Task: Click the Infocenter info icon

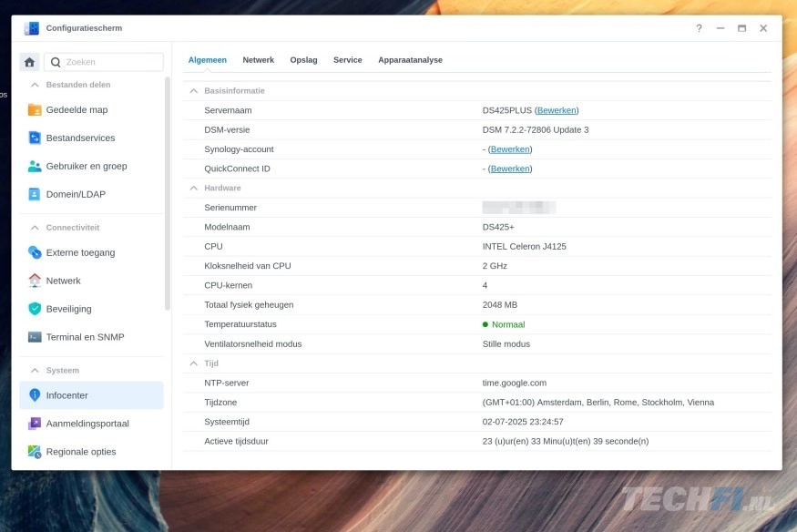Action: coord(35,395)
